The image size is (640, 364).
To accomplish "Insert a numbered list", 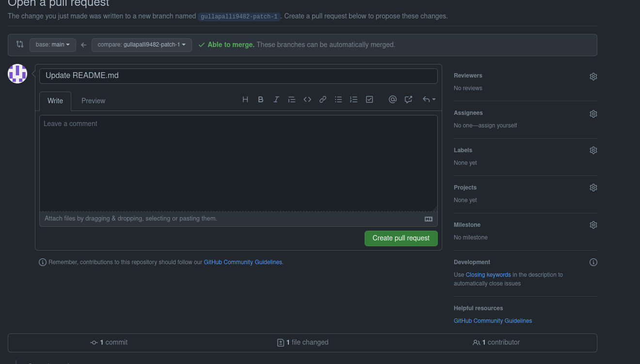I will 354,99.
